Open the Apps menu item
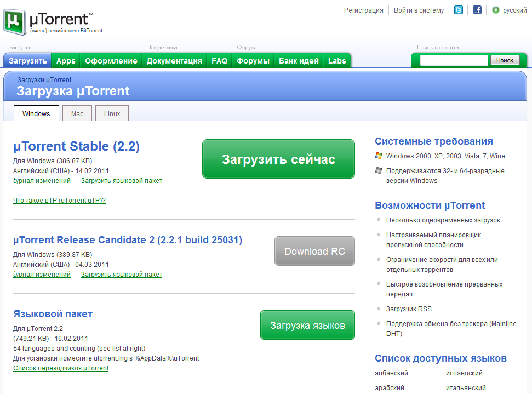 tap(66, 61)
